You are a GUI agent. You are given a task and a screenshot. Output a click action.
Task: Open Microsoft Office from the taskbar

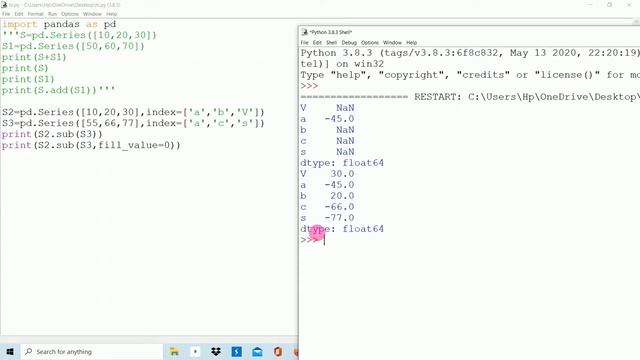pyautogui.click(x=278, y=351)
